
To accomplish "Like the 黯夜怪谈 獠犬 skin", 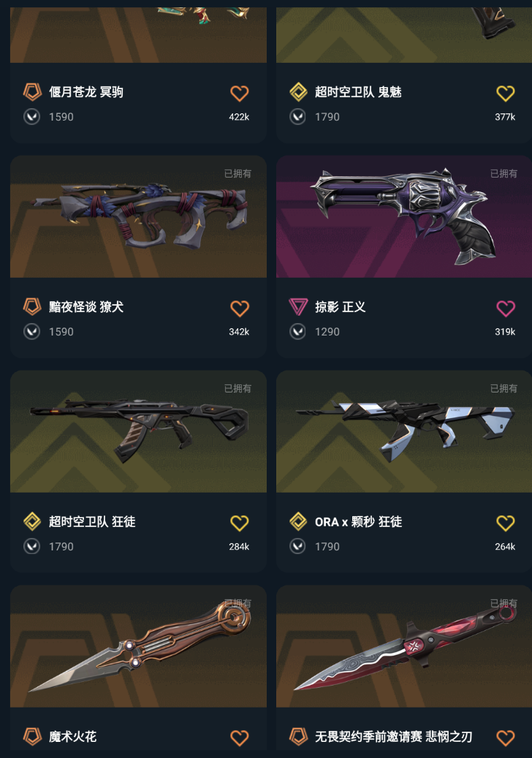I will 239,308.
